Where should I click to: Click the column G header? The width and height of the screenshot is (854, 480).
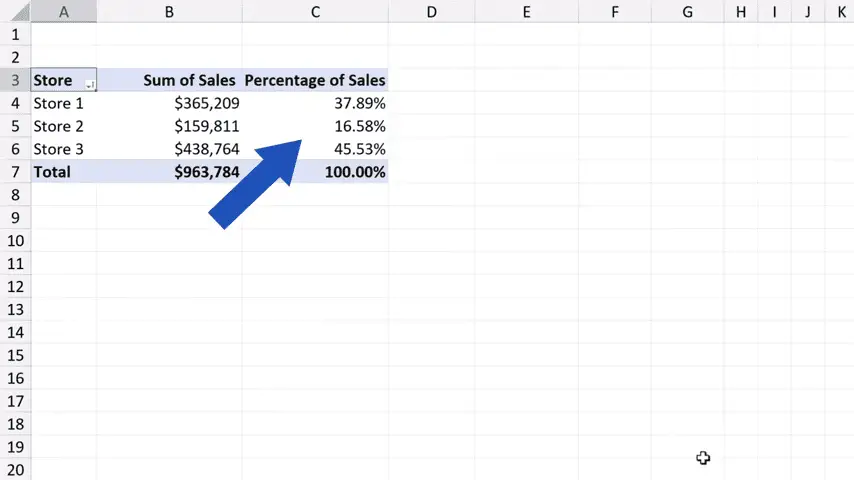(688, 12)
